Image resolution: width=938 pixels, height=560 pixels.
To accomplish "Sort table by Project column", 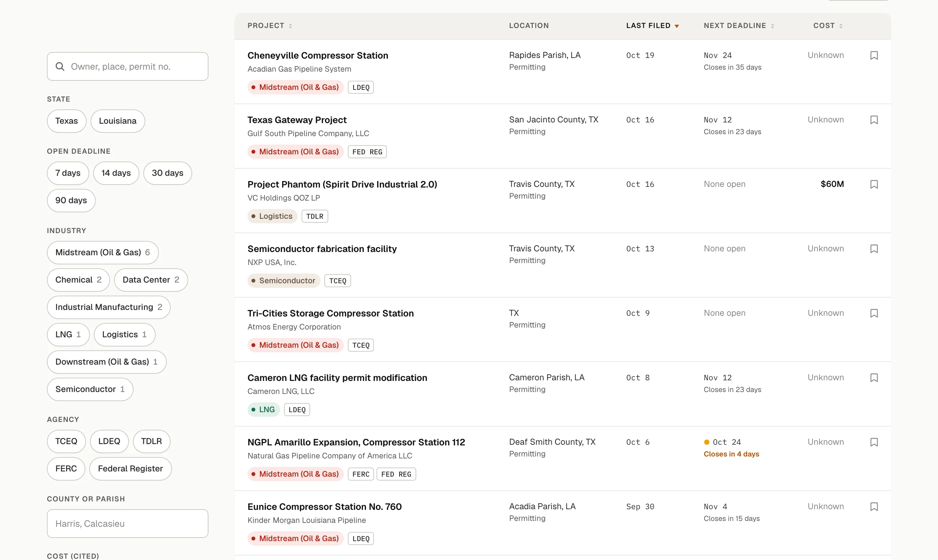I will [x=269, y=26].
